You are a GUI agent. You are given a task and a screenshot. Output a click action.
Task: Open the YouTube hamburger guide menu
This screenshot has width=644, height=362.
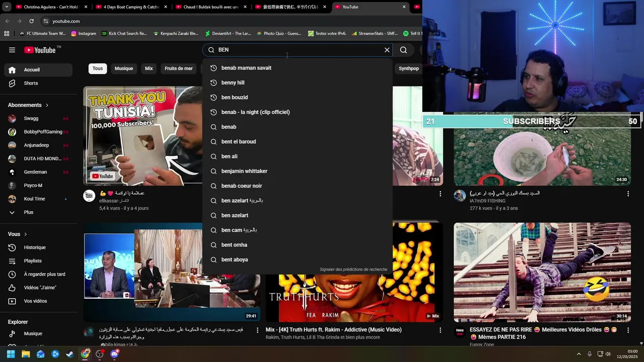point(12,50)
